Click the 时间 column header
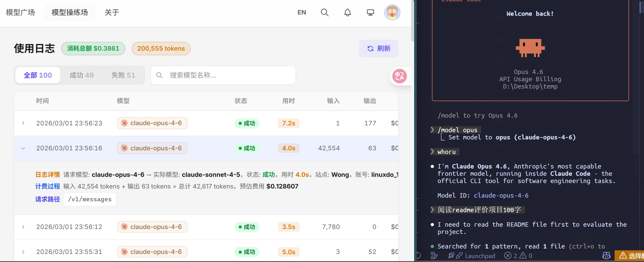Screen dimensions: 644x262 pyautogui.click(x=42, y=101)
